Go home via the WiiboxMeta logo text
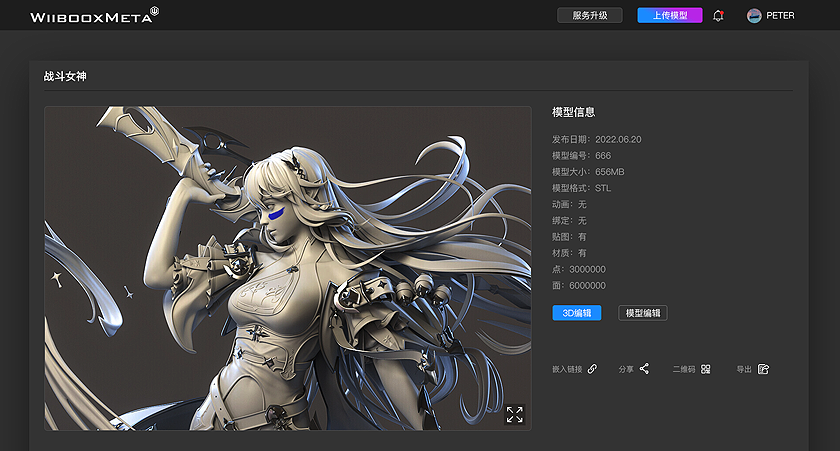Screen dimensions: 840x451 [88, 17]
